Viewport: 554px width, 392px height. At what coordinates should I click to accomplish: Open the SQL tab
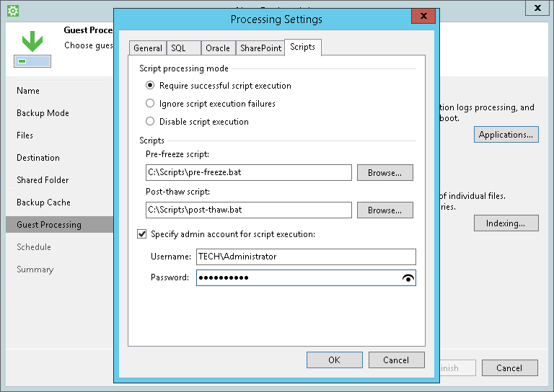184,48
